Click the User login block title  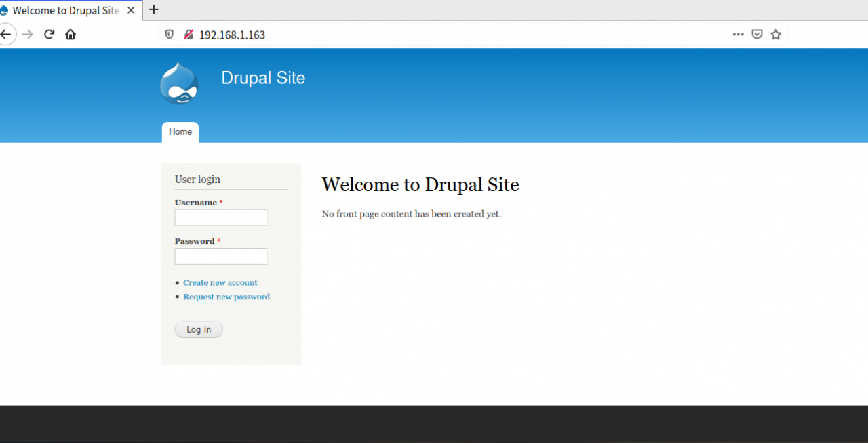tap(197, 180)
